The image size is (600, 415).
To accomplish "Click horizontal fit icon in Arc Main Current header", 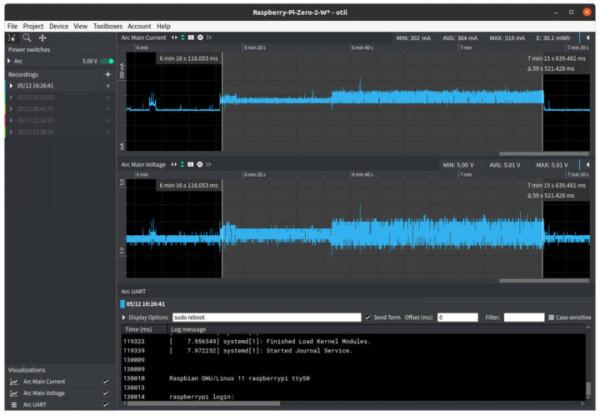I will pos(175,37).
